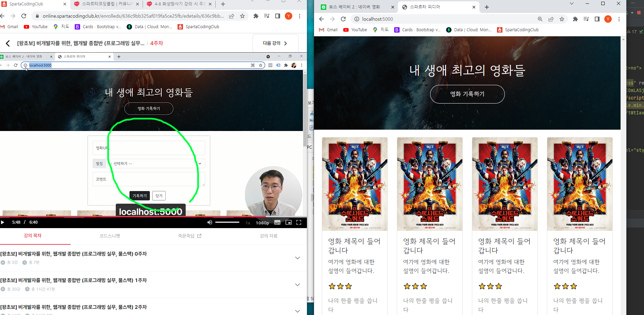Play the lecture video
The width and height of the screenshot is (644, 315).
3,222
